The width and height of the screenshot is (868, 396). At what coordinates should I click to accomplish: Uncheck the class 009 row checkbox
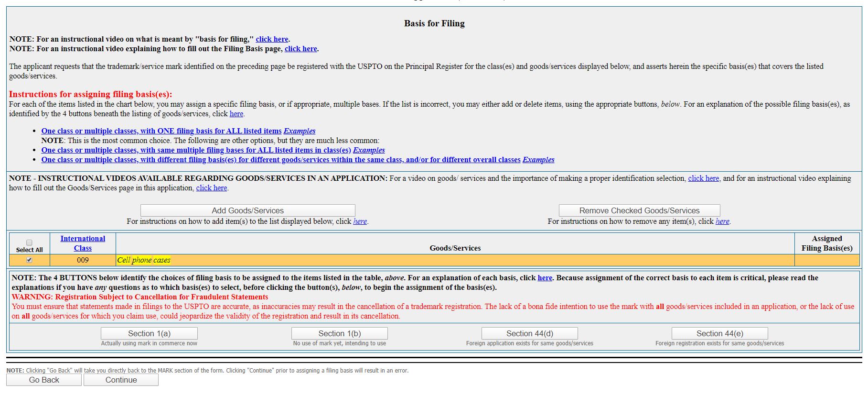[29, 260]
